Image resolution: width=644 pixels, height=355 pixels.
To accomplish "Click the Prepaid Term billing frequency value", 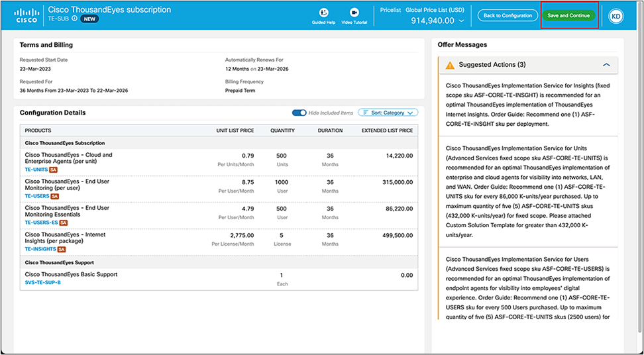I will point(241,90).
